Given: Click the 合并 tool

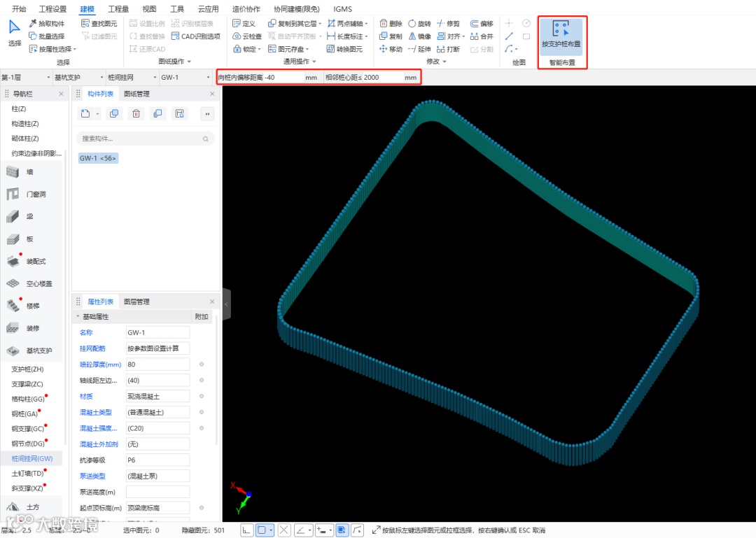Looking at the screenshot, I should click(x=482, y=36).
